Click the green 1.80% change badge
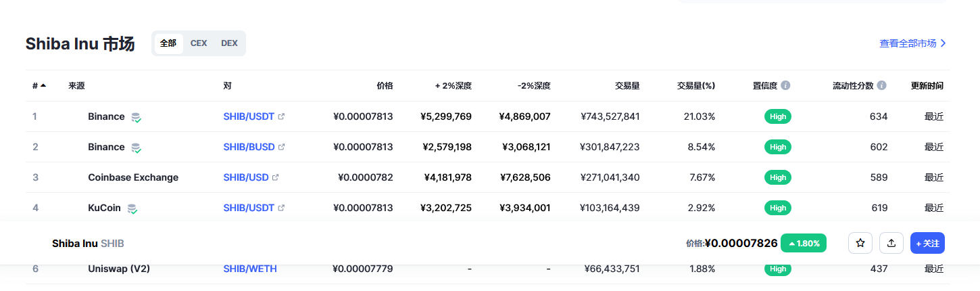Image resolution: width=980 pixels, height=291 pixels. tap(804, 243)
